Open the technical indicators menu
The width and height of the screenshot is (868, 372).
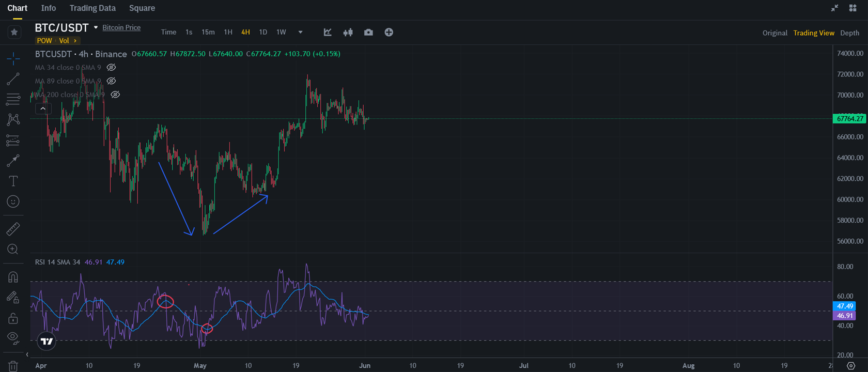point(328,32)
